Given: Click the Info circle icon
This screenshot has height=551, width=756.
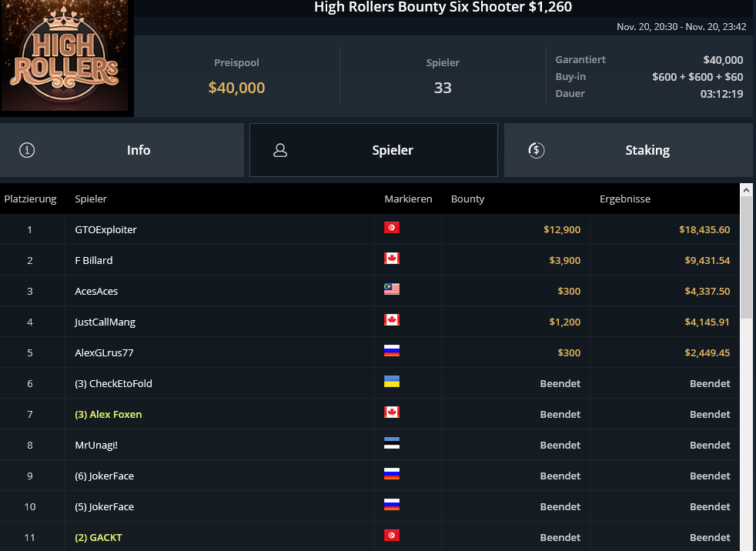Looking at the screenshot, I should (27, 150).
